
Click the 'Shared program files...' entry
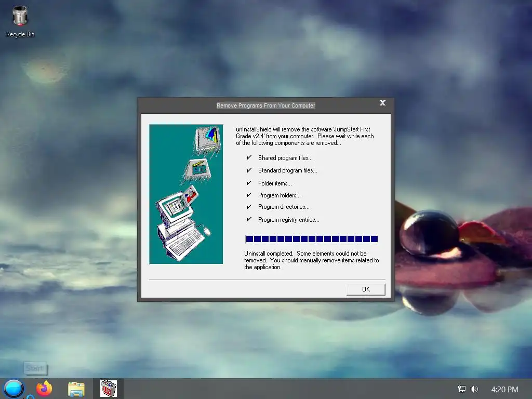click(285, 158)
